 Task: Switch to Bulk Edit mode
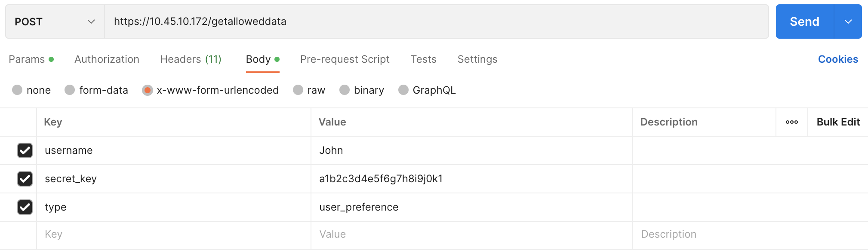tap(837, 122)
